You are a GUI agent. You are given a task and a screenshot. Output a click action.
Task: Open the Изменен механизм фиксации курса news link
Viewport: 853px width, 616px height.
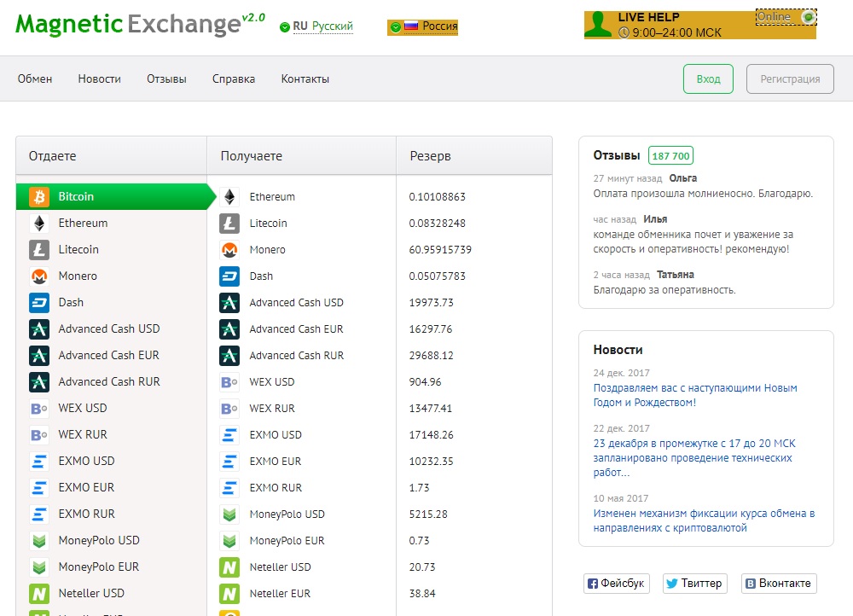(x=704, y=520)
